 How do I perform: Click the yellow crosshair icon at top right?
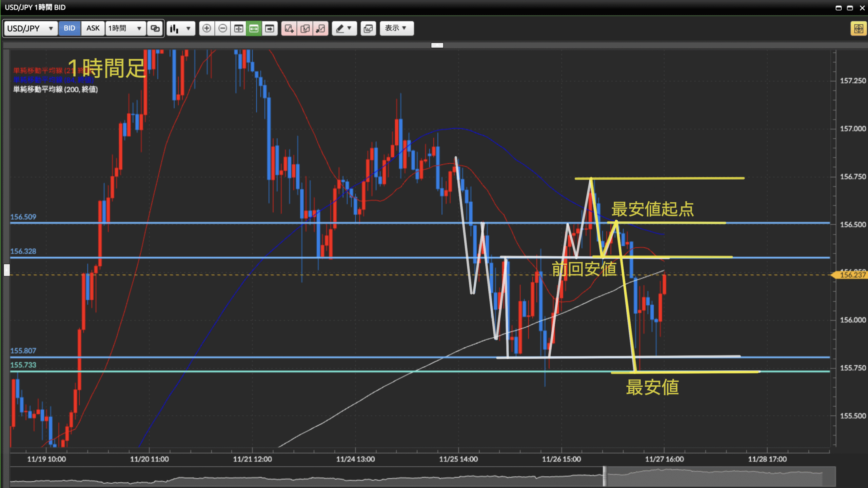tap(858, 28)
